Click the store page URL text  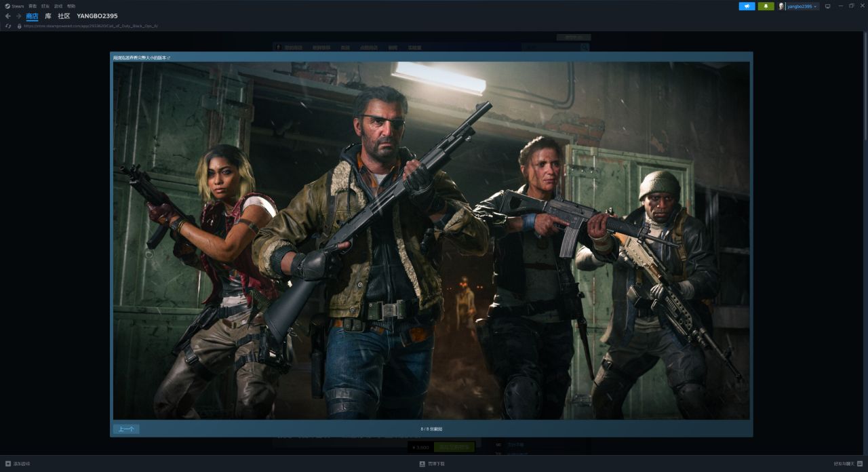point(91,26)
